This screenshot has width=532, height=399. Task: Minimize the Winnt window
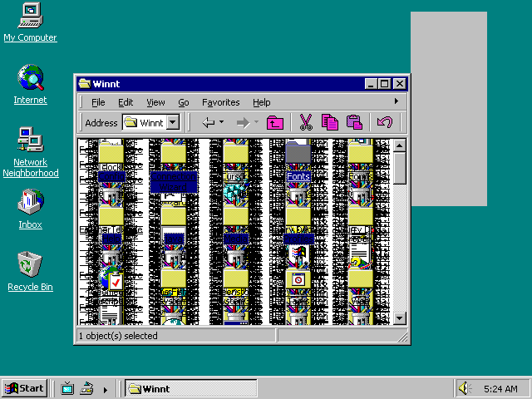[x=371, y=83]
